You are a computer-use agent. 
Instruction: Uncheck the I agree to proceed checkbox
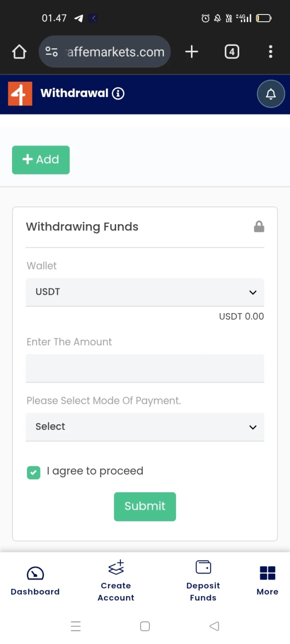point(33,472)
